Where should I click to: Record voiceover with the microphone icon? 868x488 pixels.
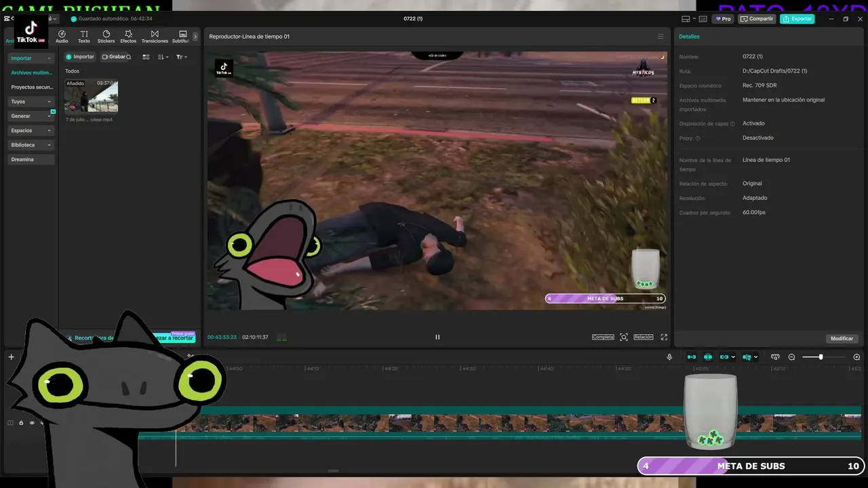click(669, 357)
